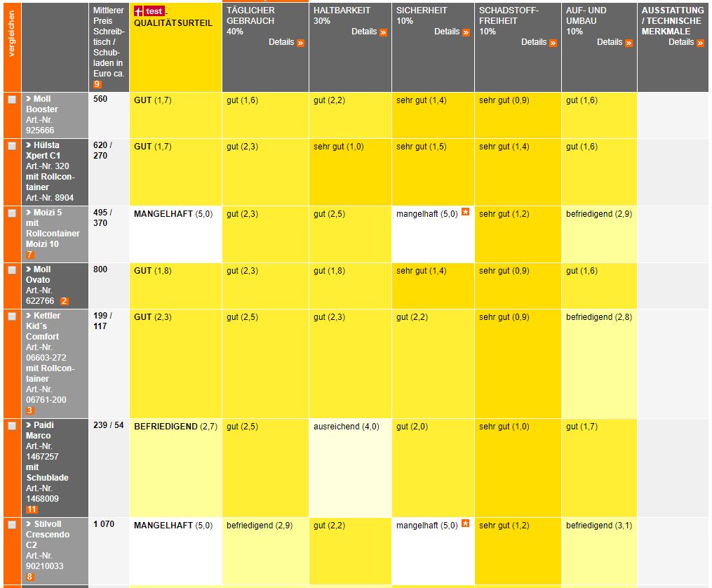712x588 pixels.
Task: Open Details under Auf- und Umbau column
Action: [x=610, y=42]
